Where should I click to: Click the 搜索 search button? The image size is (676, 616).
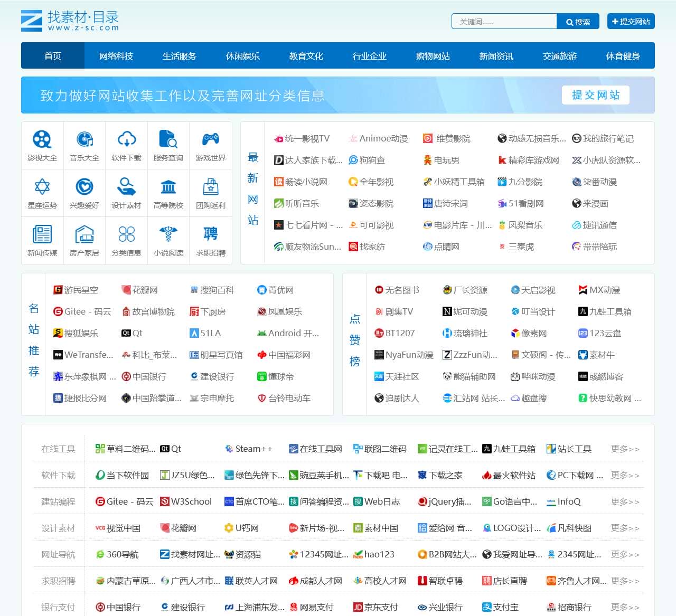(x=578, y=22)
